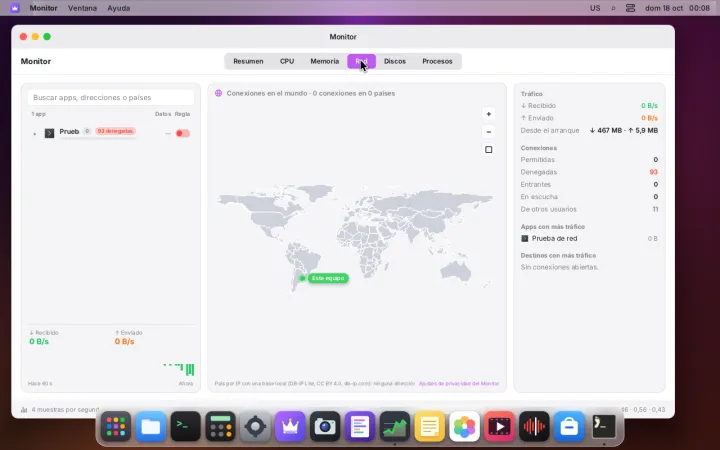Click the Prueba de red top traffic row

tap(589, 238)
